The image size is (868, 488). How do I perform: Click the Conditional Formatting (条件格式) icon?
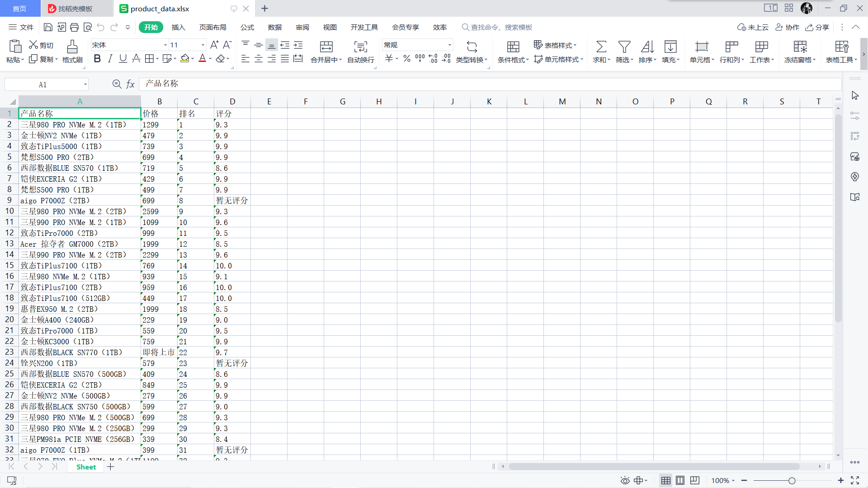[513, 47]
